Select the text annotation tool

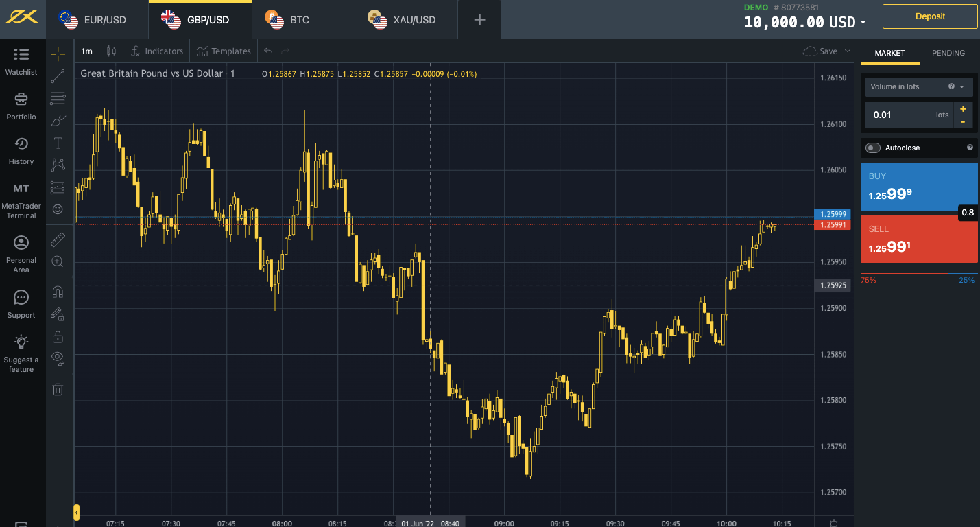(x=58, y=143)
